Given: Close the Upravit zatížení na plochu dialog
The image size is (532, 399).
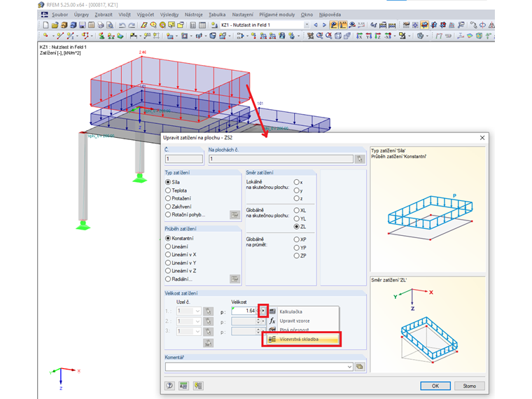Looking at the screenshot, I should coord(482,137).
